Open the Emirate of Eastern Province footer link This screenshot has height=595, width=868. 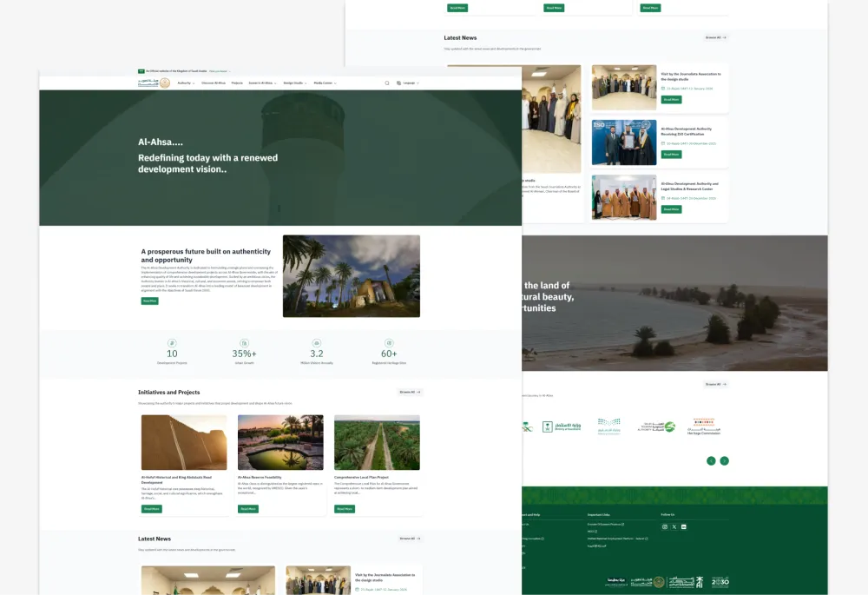pyautogui.click(x=606, y=524)
